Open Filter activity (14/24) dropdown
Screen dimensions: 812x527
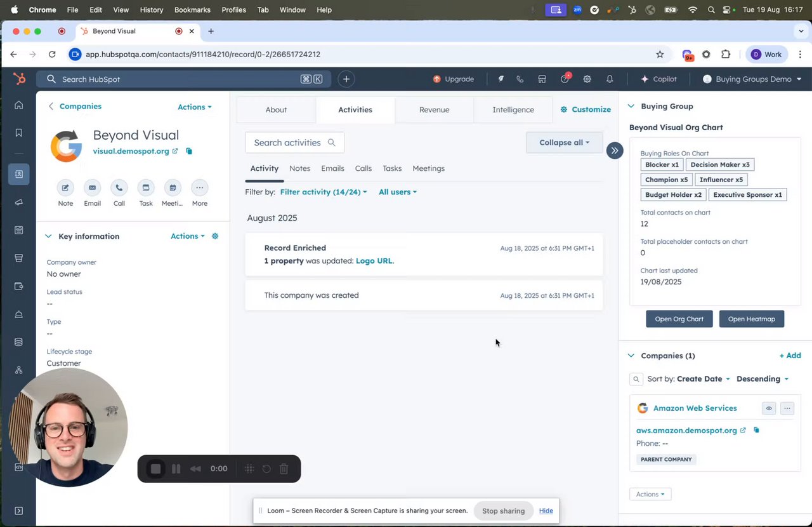324,192
